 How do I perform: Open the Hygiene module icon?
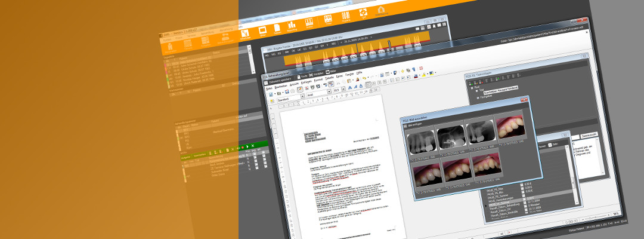tap(346, 17)
